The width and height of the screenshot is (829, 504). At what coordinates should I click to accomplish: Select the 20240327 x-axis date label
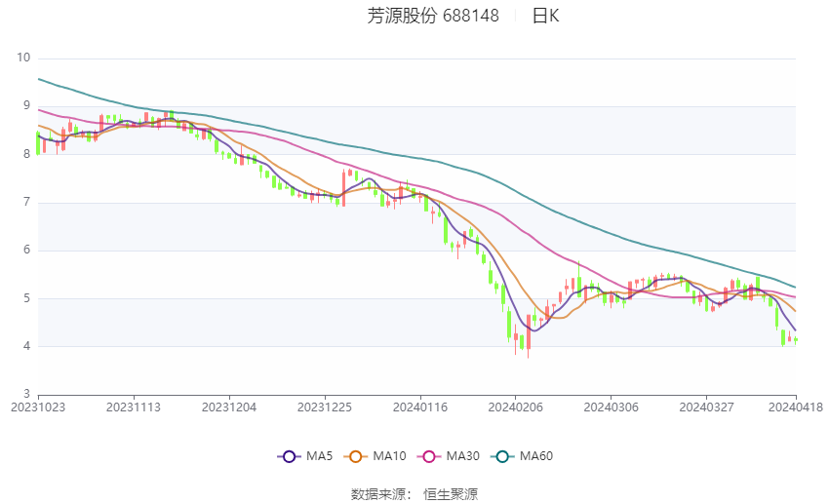pos(706,407)
